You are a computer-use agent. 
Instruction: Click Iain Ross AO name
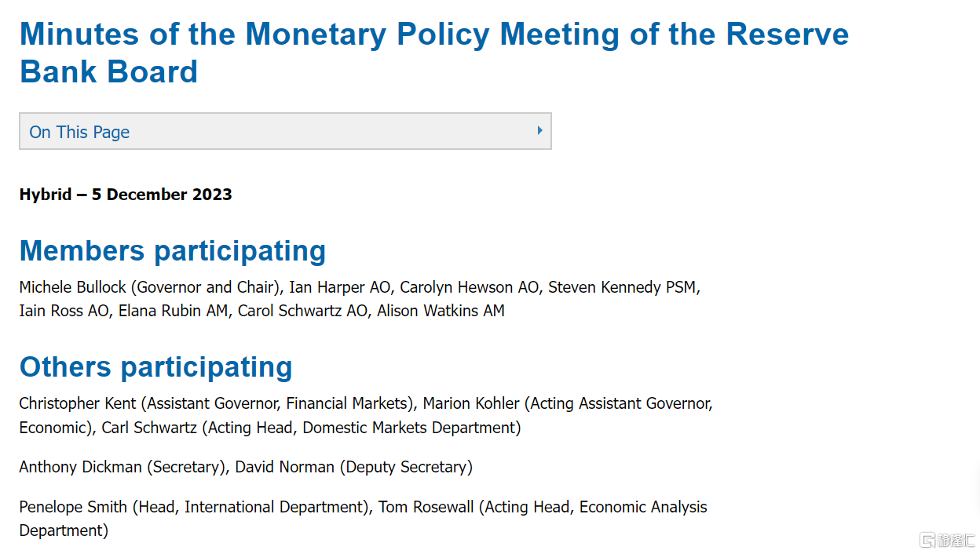coord(64,311)
